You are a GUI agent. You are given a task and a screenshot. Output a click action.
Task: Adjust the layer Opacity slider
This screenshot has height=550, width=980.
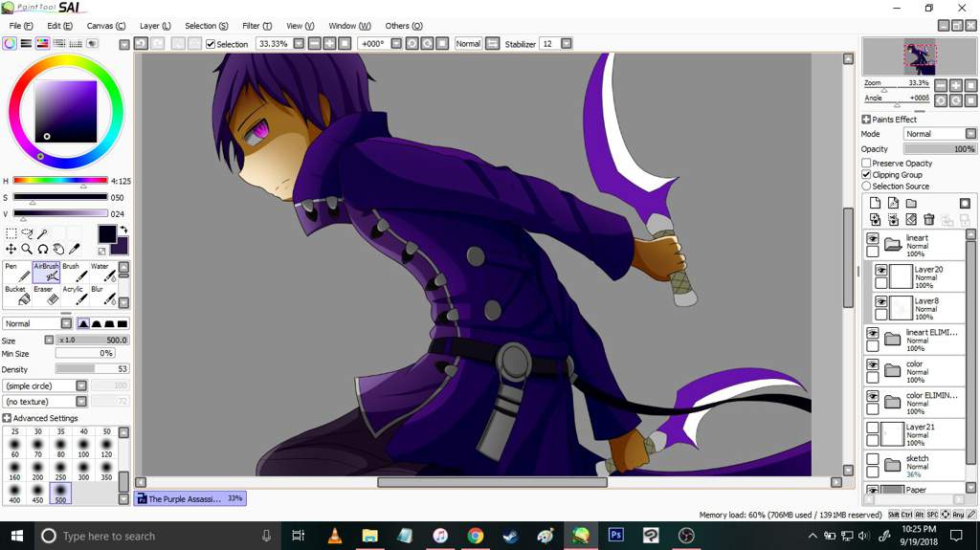pos(940,149)
